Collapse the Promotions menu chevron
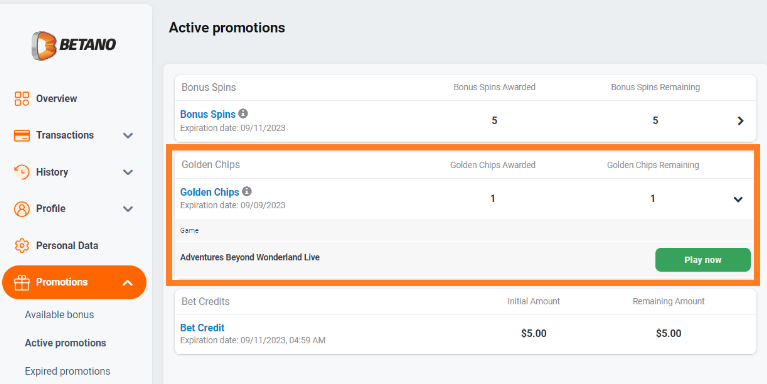767x384 pixels. click(x=128, y=282)
